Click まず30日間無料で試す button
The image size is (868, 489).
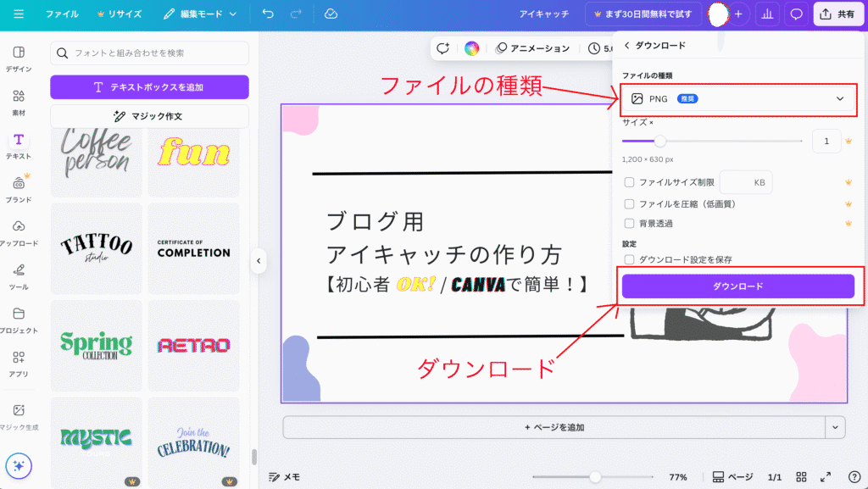643,14
